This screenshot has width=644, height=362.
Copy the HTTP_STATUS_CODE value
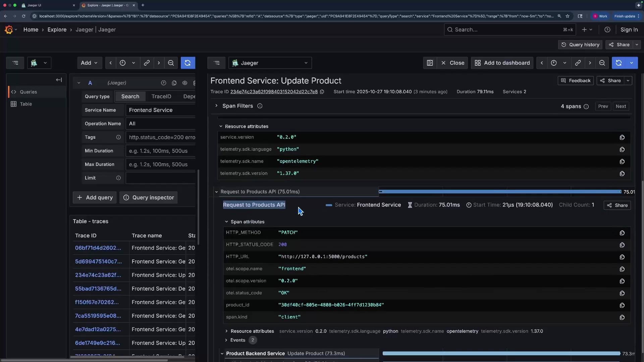[x=622, y=245]
